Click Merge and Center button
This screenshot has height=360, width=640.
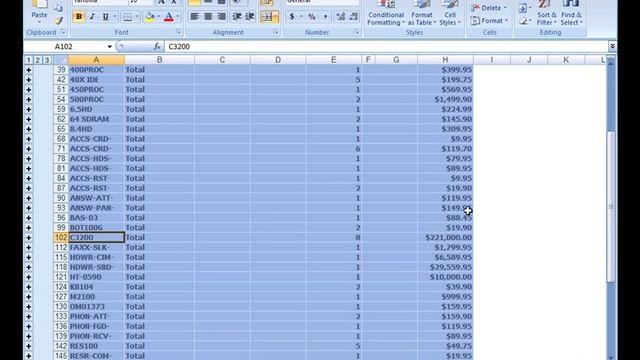tap(267, 17)
